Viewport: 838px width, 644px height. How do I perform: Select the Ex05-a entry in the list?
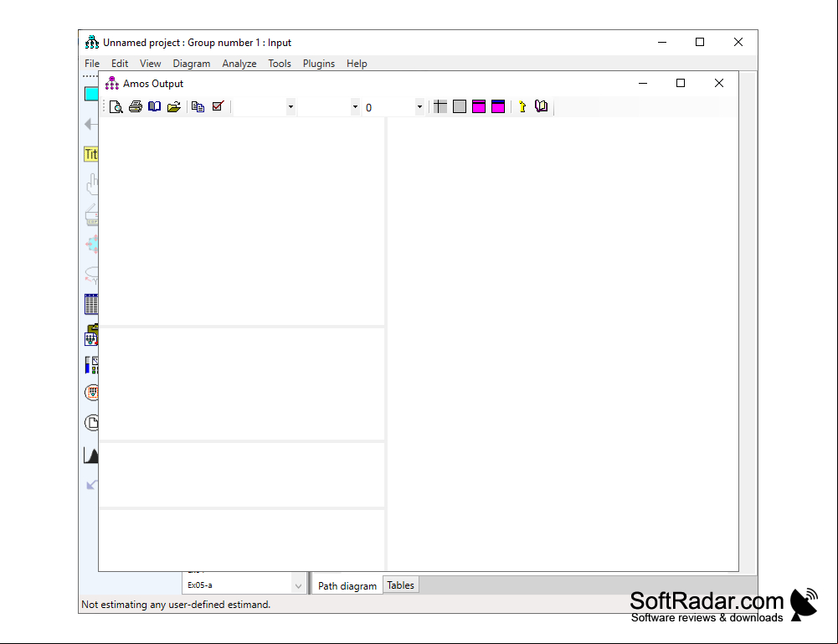[200, 585]
